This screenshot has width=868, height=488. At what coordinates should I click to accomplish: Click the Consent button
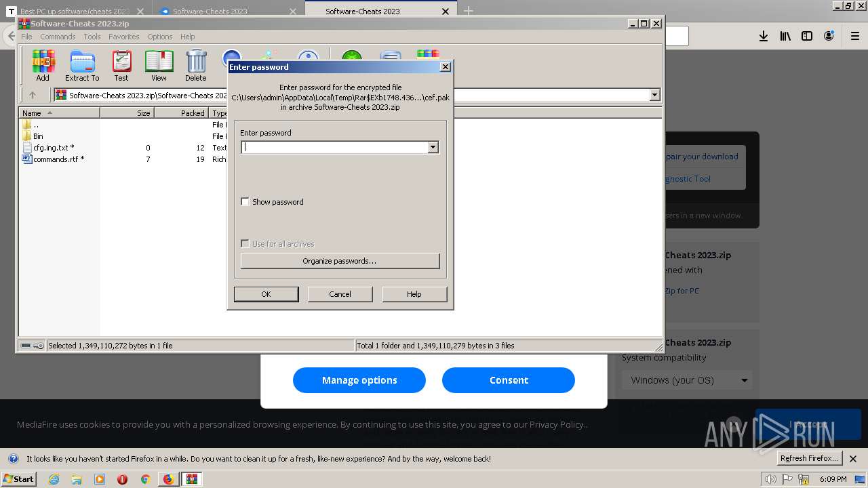point(509,380)
